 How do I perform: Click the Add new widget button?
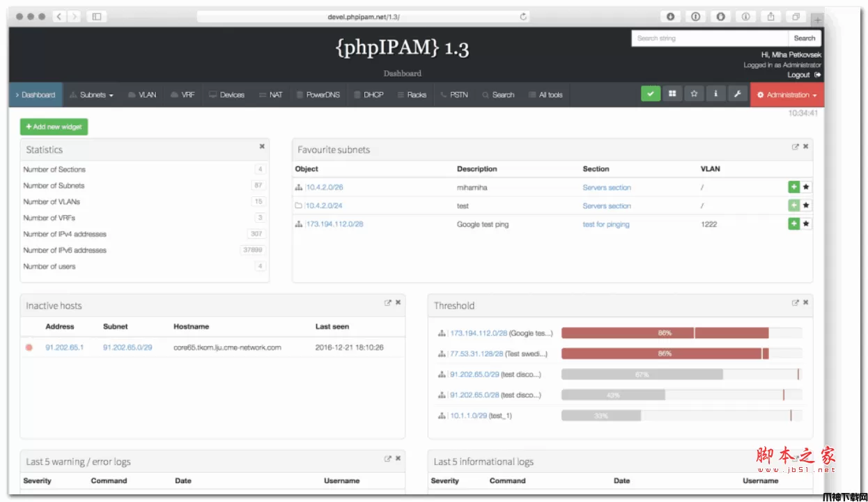tap(54, 127)
